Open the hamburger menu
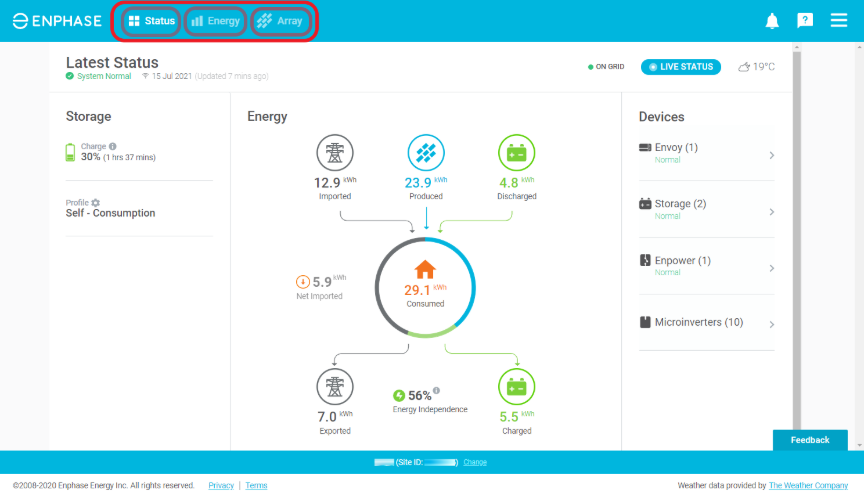Screen dimensions: 864x498 (839, 20)
